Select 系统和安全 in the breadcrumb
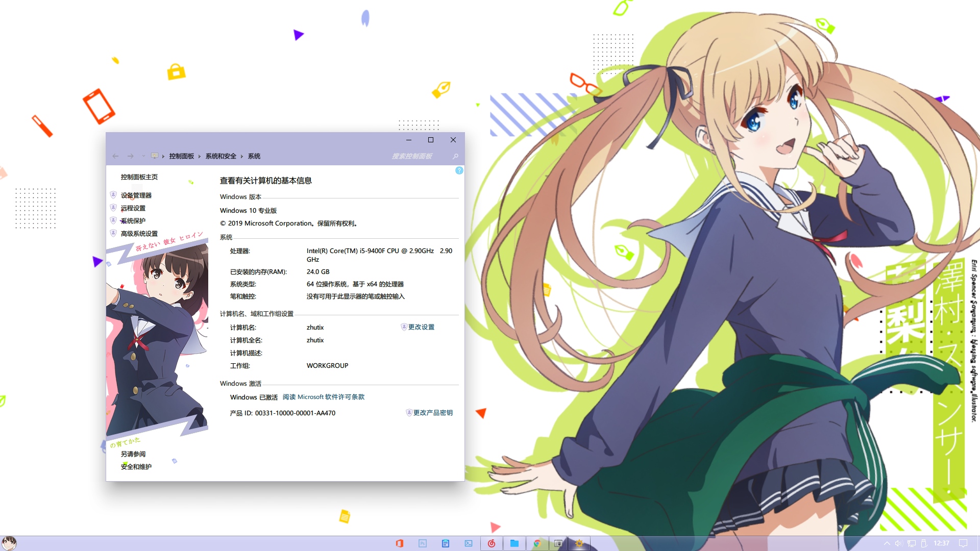The height and width of the screenshot is (551, 980). (220, 156)
